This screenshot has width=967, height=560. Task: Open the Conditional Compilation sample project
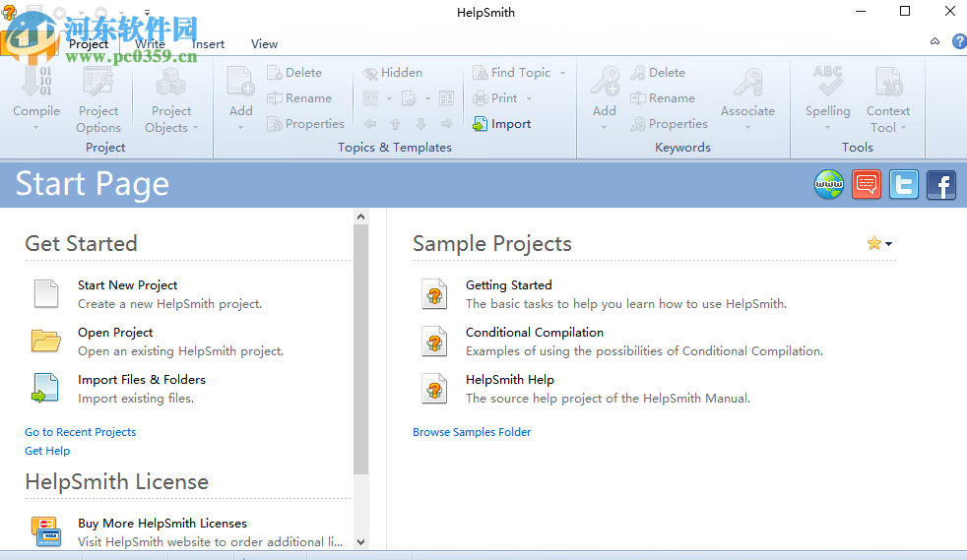point(535,333)
